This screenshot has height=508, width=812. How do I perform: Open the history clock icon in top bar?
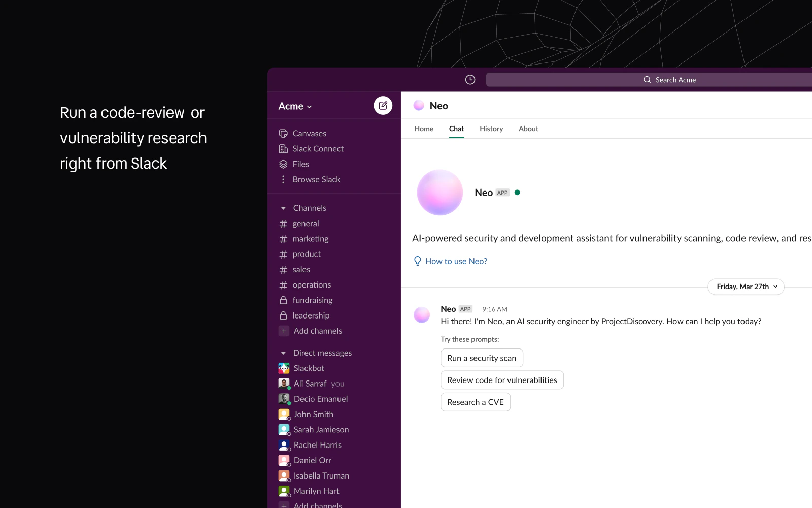(470, 80)
